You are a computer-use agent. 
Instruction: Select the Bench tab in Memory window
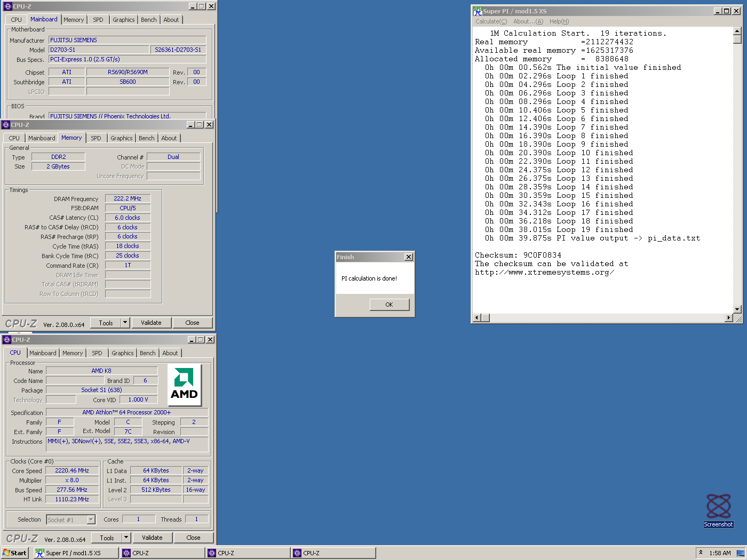coord(147,138)
